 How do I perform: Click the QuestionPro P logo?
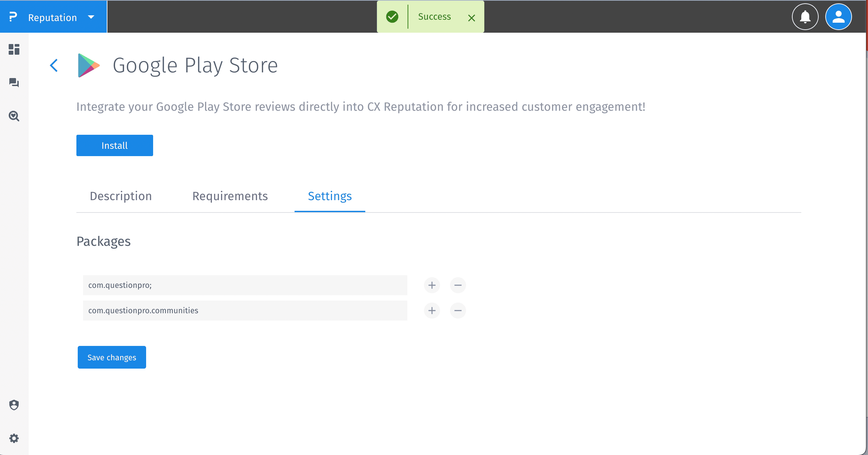pyautogui.click(x=13, y=17)
